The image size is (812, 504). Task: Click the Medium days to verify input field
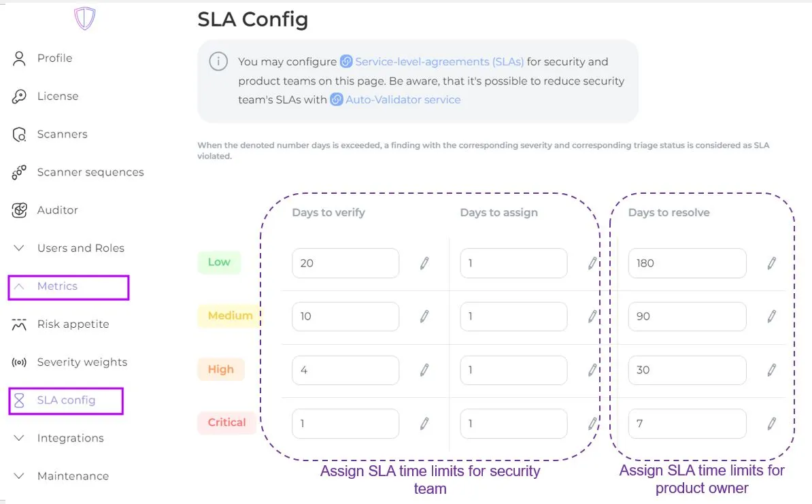point(345,316)
